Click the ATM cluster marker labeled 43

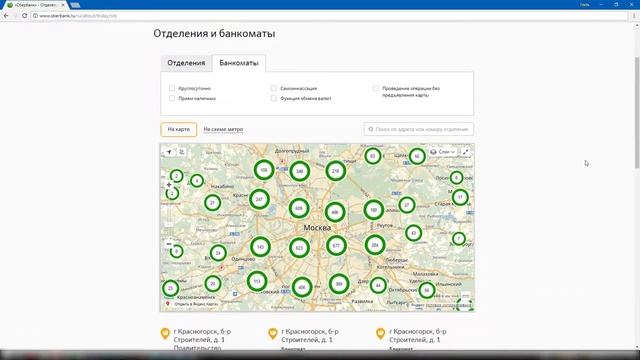click(x=413, y=233)
